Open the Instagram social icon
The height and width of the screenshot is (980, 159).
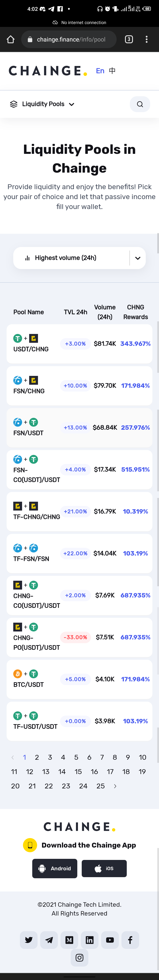click(x=79, y=957)
